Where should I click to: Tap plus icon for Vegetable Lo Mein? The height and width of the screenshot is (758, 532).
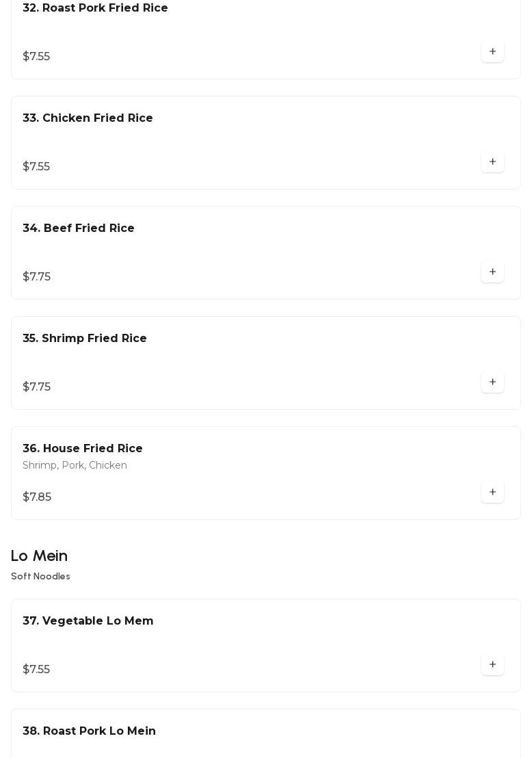492,664
